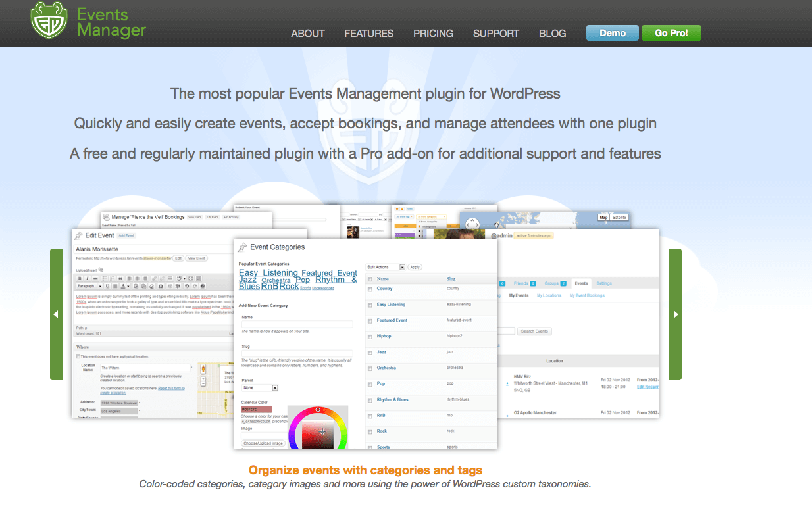Click the category Slug input field

[297, 354]
